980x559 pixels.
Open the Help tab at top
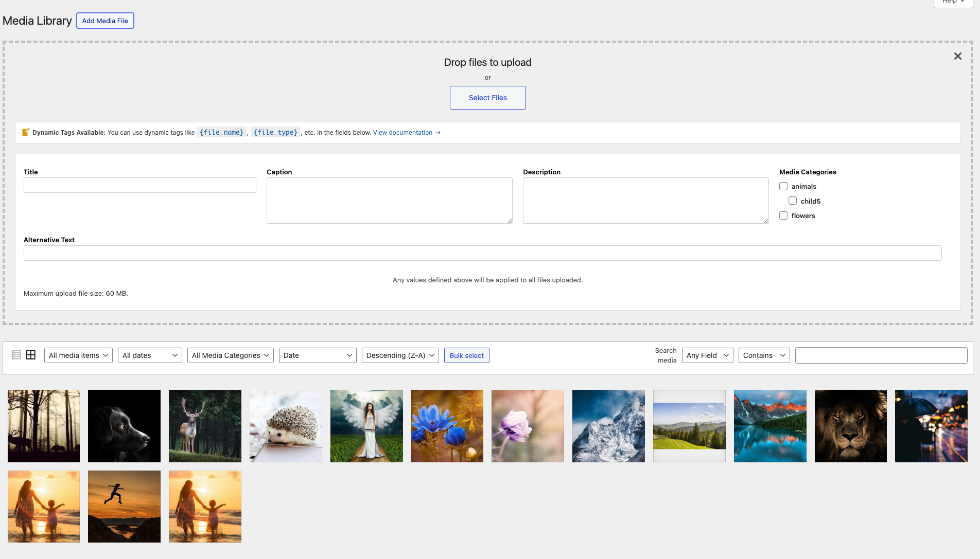[x=953, y=3]
